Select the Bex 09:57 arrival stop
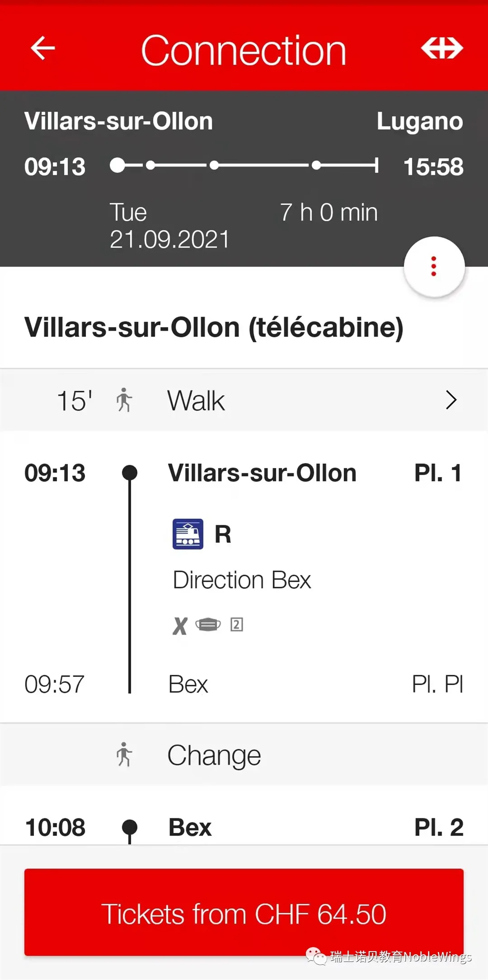This screenshot has height=980, width=488. pos(188,684)
